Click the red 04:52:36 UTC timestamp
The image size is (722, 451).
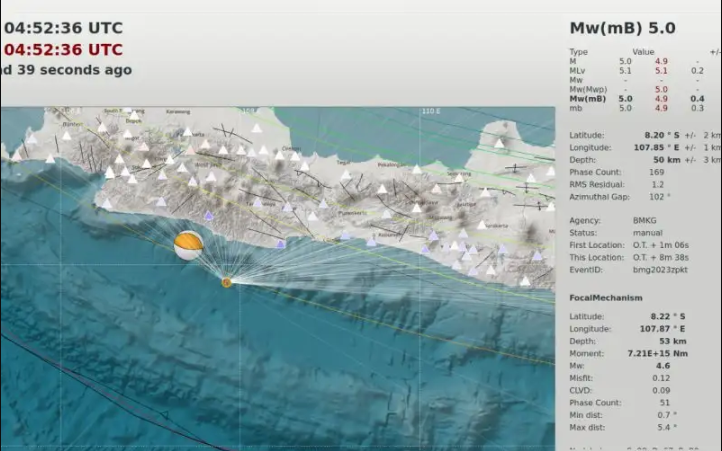click(x=64, y=50)
